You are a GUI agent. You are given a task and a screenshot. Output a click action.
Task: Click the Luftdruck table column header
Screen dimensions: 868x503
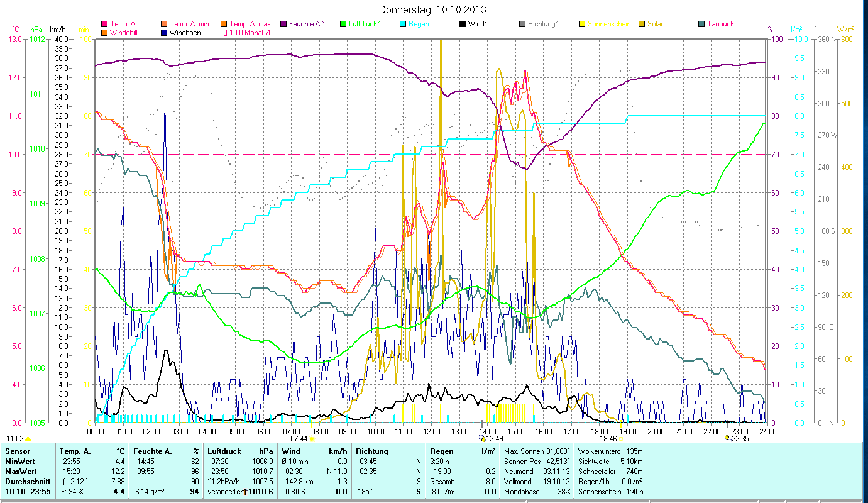[224, 451]
